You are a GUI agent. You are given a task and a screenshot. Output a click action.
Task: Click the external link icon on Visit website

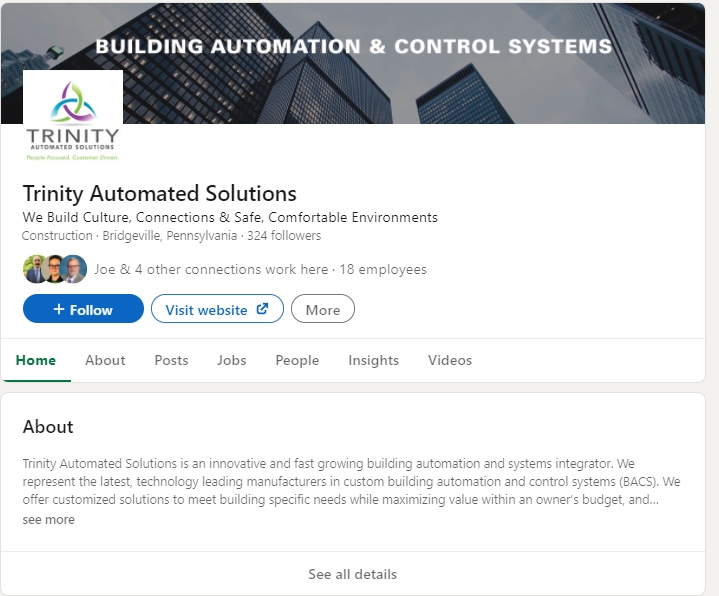point(262,309)
